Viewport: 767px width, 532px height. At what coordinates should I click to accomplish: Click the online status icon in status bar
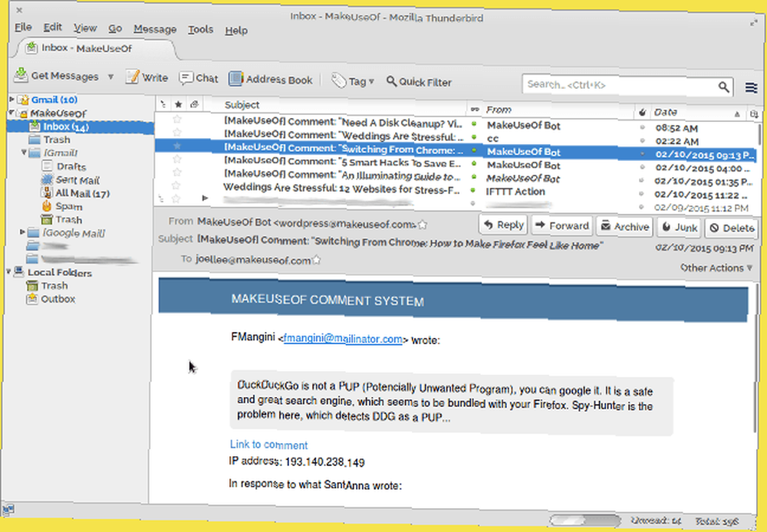(8, 510)
